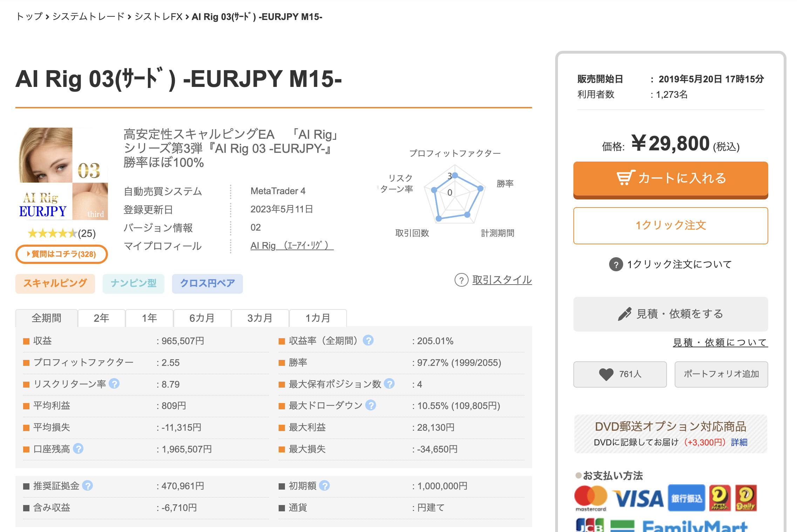Click the (25) review count
Image resolution: width=797 pixels, height=532 pixels.
[x=87, y=233]
